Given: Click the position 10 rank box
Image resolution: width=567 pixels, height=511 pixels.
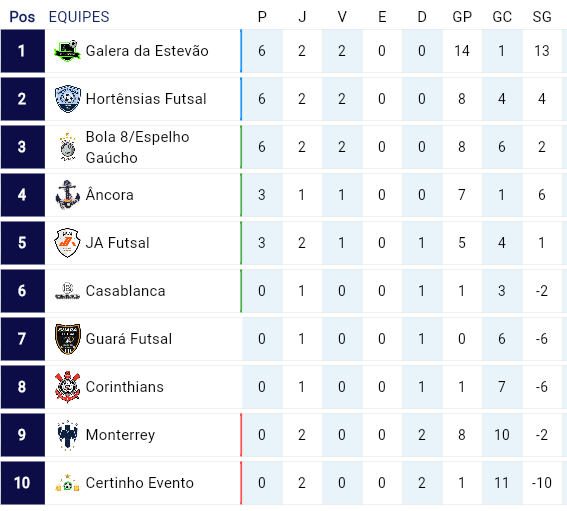Looking at the screenshot, I should (x=23, y=483).
